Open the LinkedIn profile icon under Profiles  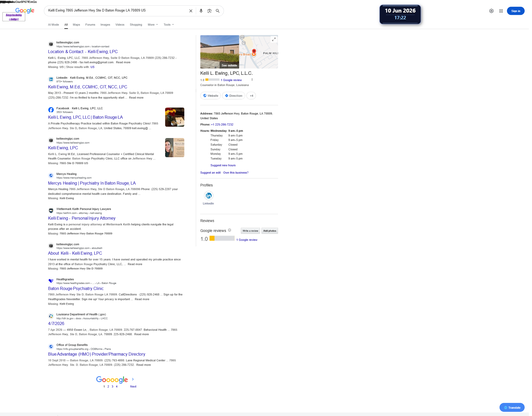(x=209, y=196)
